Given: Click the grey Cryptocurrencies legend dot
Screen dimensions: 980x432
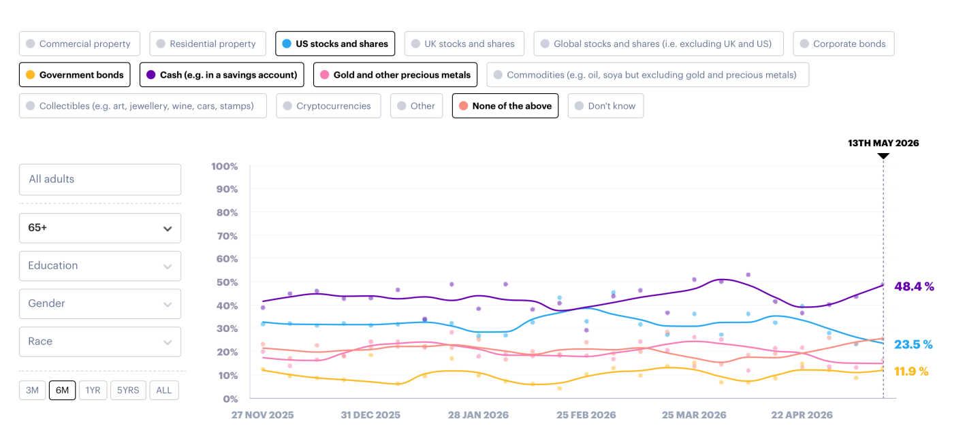Looking at the screenshot, I should 287,106.
